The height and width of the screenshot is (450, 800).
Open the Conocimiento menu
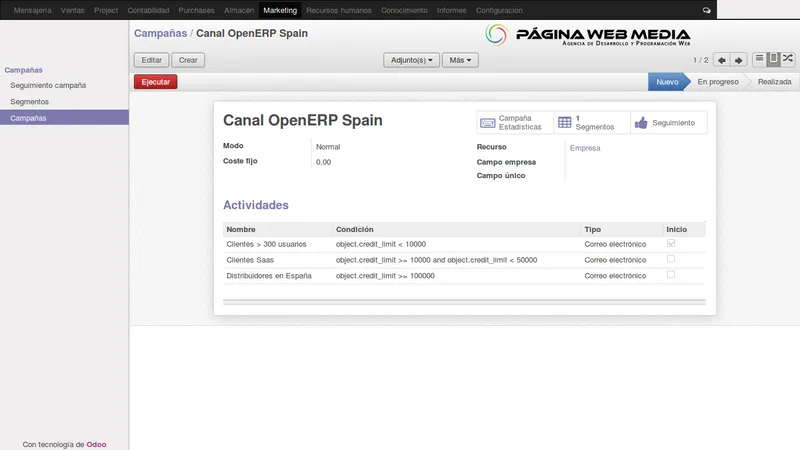pyautogui.click(x=404, y=10)
